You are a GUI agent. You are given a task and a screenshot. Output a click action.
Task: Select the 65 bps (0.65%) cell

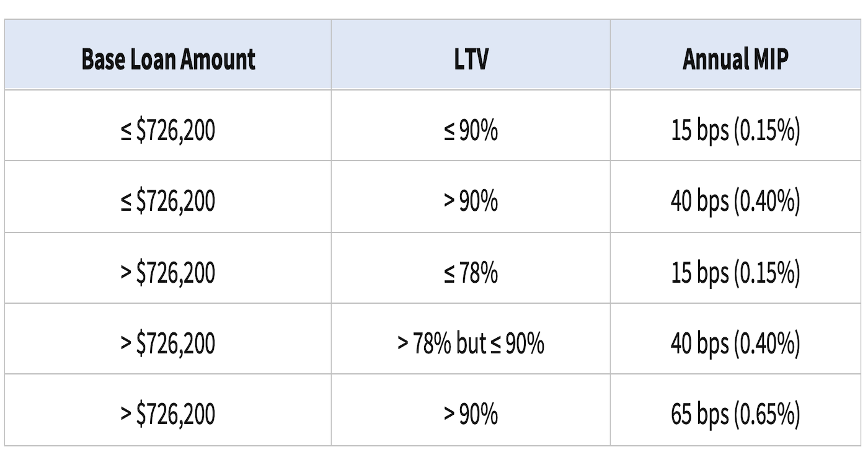pyautogui.click(x=735, y=414)
